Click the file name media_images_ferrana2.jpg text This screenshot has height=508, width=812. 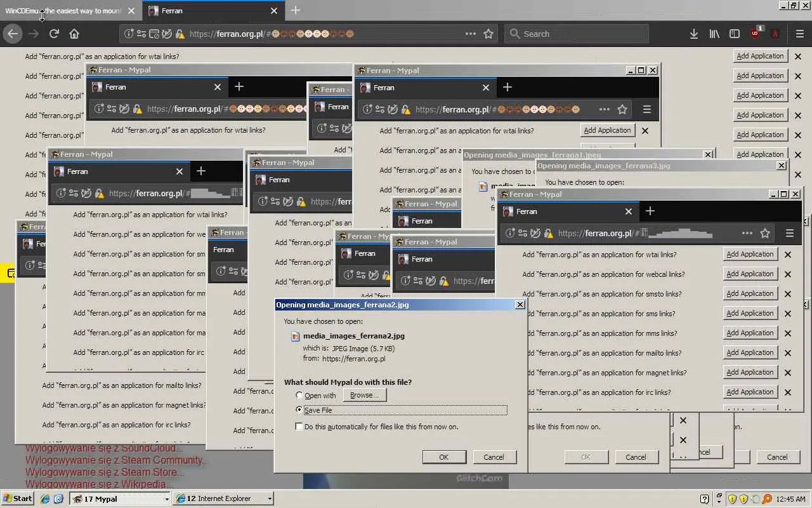pos(354,336)
